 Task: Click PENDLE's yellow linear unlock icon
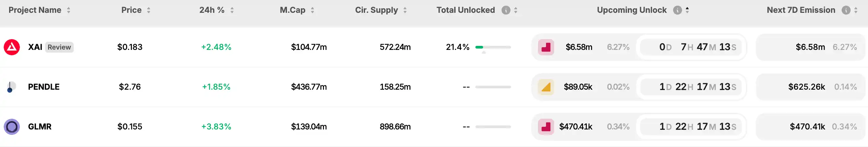(546, 87)
